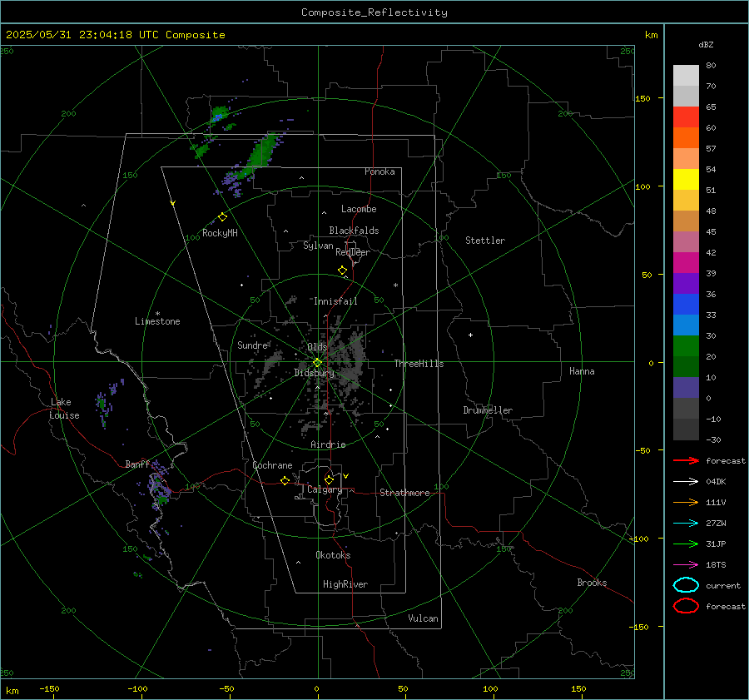749x700 pixels.
Task: Select the royal blue 36 dBZ swatch
Action: 686,305
